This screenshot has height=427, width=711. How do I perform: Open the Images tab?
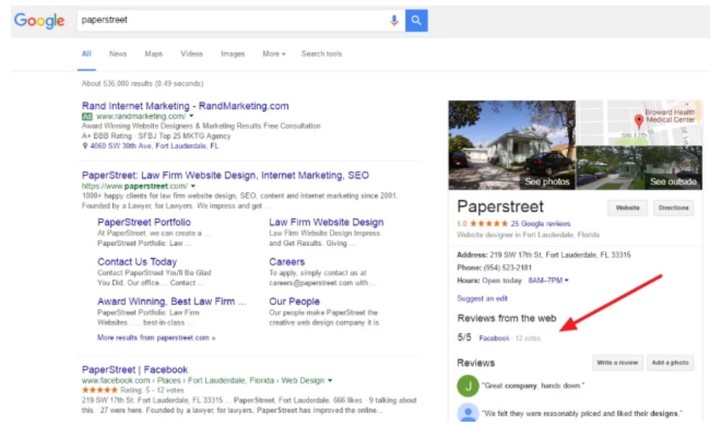pos(233,54)
